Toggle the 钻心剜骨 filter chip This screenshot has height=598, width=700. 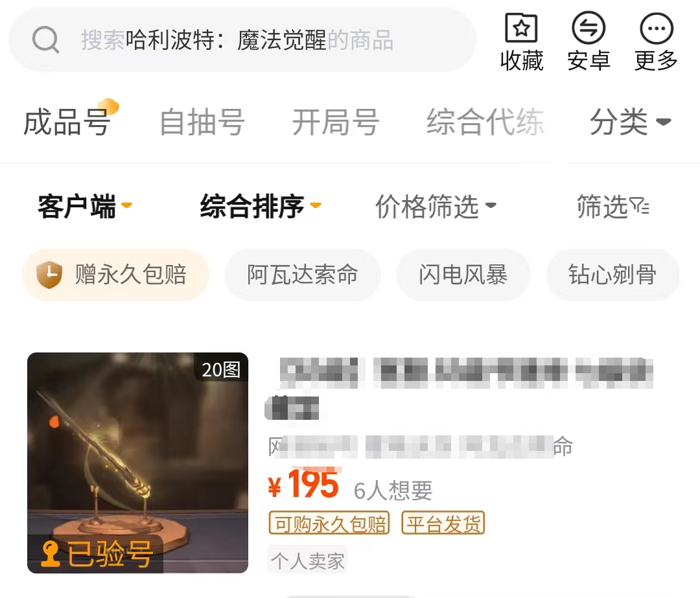pyautogui.click(x=612, y=275)
